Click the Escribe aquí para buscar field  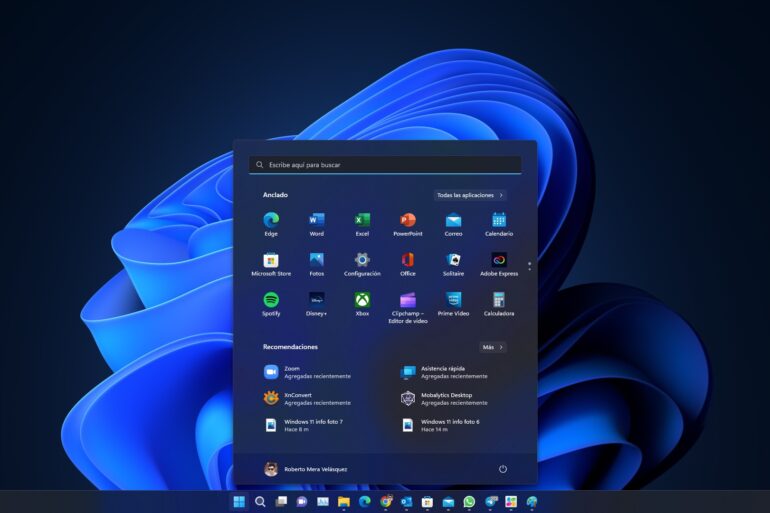point(385,165)
